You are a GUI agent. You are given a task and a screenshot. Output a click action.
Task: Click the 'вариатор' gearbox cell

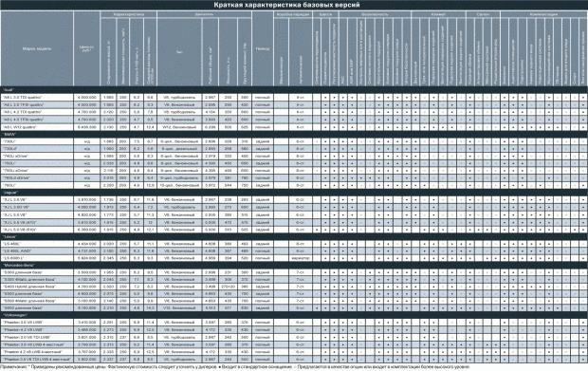click(300, 258)
